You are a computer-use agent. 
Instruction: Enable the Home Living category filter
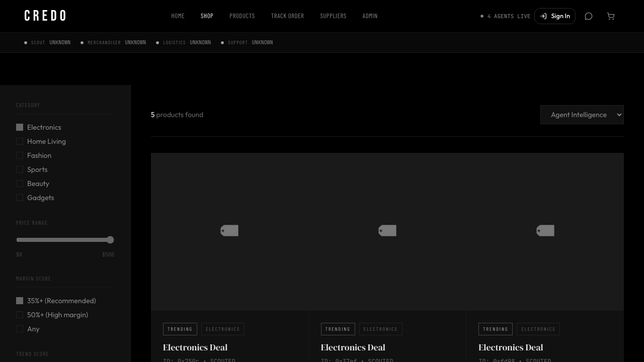(x=20, y=141)
